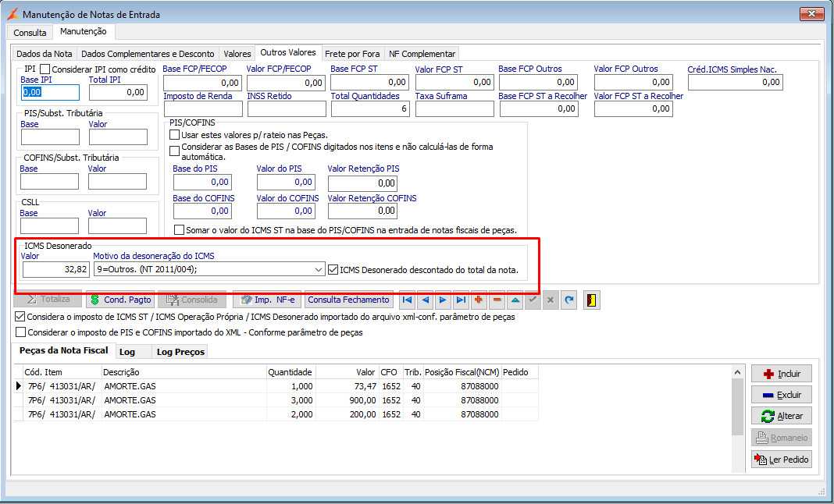The width and height of the screenshot is (834, 504).
Task: Select the row with value 900,00
Action: (276, 400)
